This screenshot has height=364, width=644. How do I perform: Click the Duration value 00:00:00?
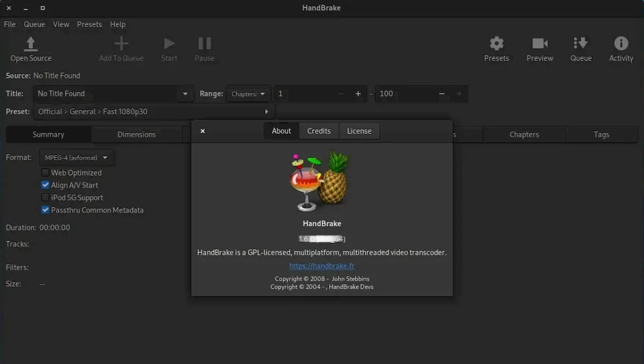tap(55, 227)
